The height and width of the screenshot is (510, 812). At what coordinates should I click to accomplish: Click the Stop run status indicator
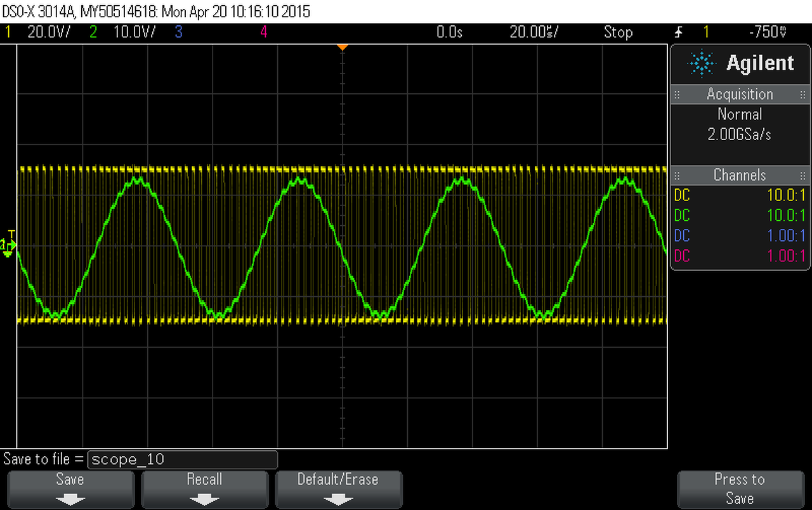click(618, 32)
